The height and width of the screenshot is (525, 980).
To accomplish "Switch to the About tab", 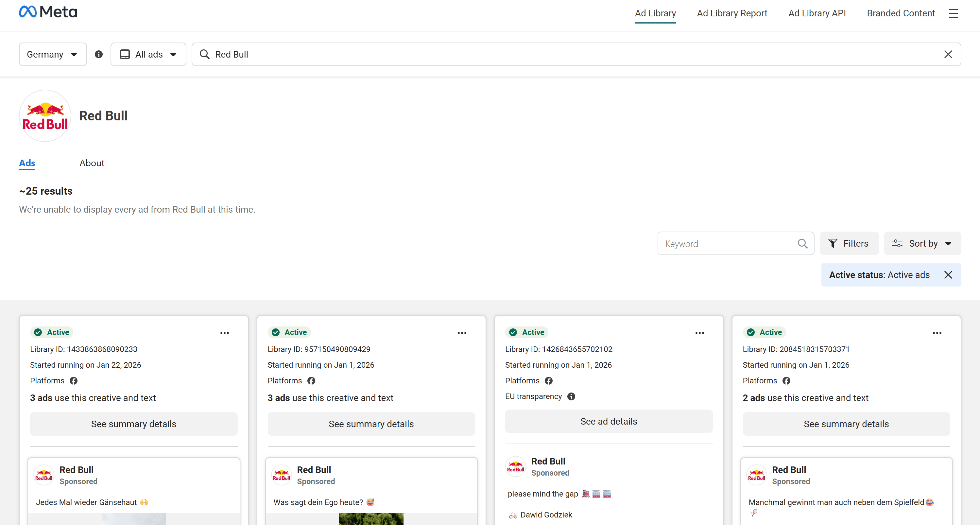I will [x=92, y=163].
